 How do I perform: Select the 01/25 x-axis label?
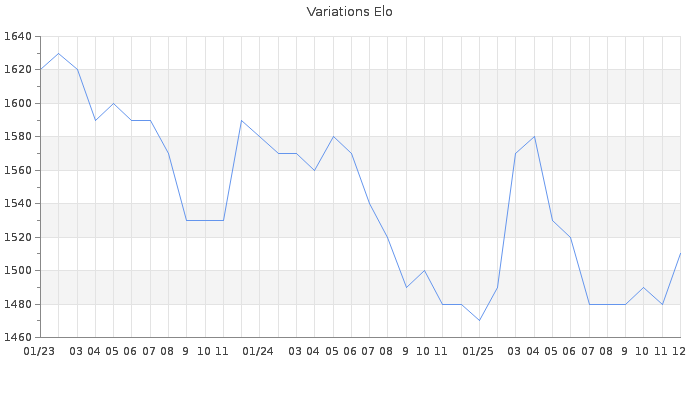[479, 351]
